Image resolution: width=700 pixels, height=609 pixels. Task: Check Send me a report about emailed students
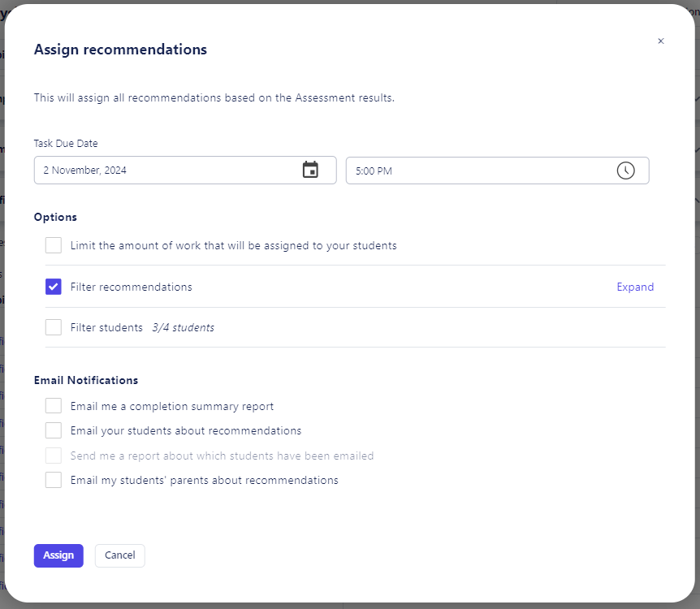pyautogui.click(x=54, y=456)
